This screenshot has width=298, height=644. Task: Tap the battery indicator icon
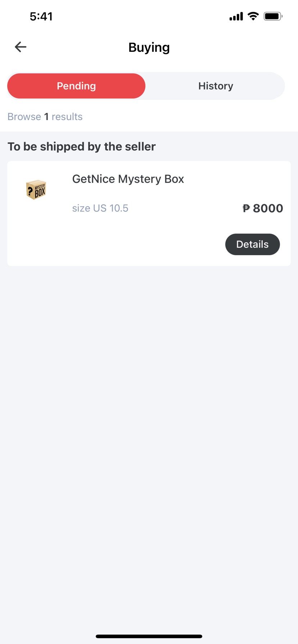pos(273,16)
